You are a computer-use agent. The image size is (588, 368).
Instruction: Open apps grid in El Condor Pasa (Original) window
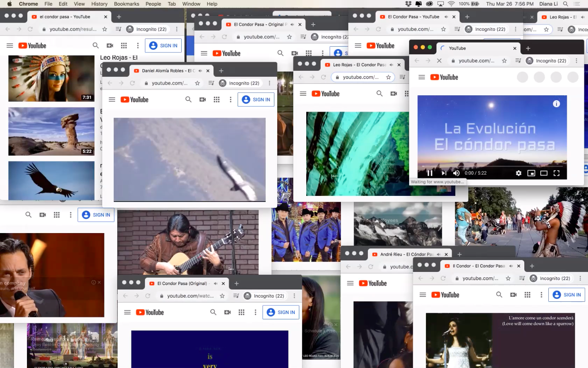(242, 312)
